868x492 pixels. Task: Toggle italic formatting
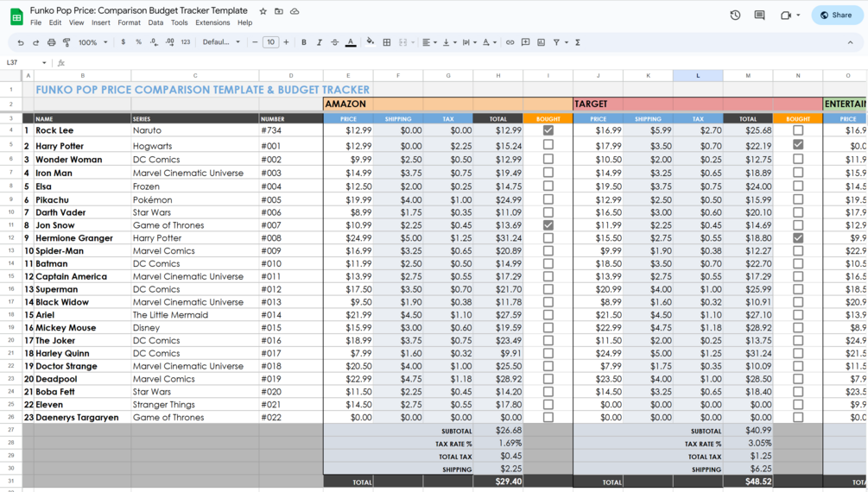tap(320, 42)
